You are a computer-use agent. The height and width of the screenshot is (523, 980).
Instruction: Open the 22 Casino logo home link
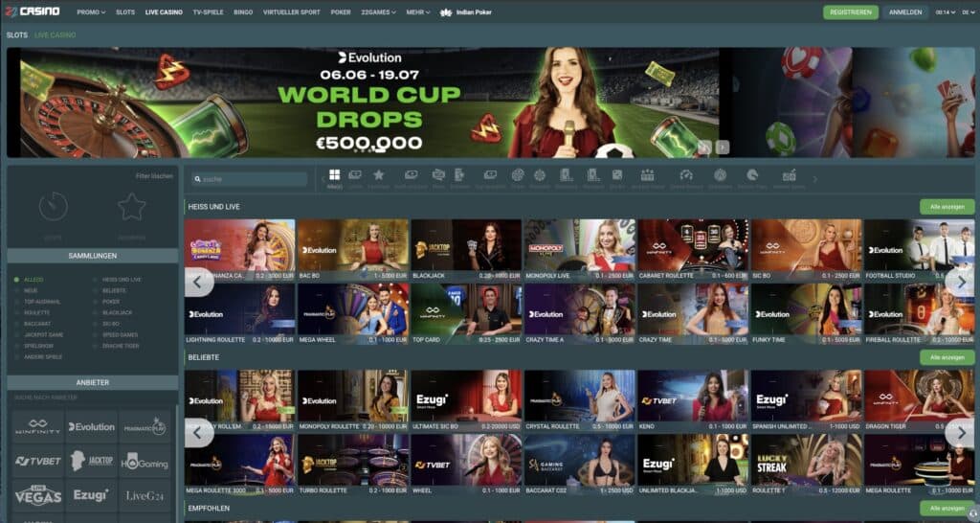click(x=33, y=11)
